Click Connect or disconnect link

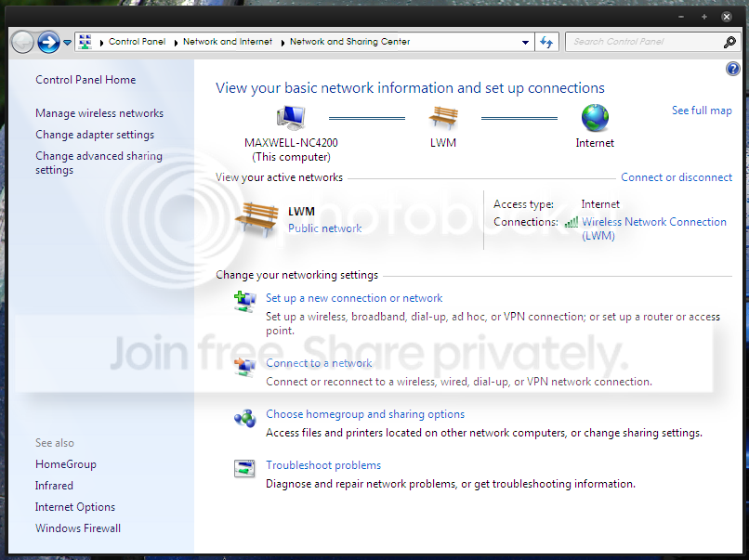coord(677,177)
